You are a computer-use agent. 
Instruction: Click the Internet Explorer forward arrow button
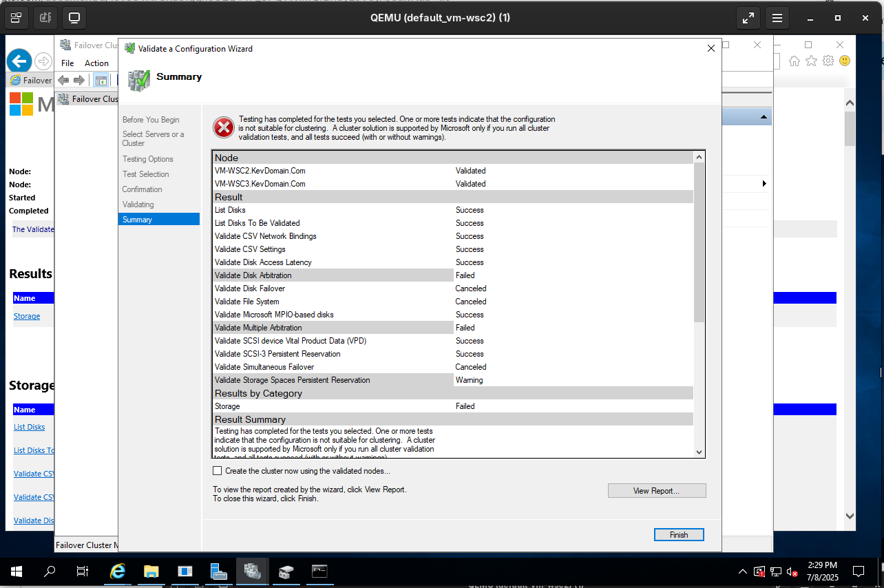(x=43, y=61)
